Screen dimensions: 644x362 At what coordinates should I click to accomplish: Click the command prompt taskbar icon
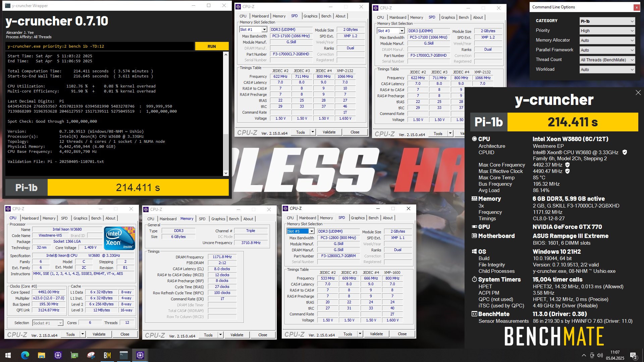(x=124, y=355)
